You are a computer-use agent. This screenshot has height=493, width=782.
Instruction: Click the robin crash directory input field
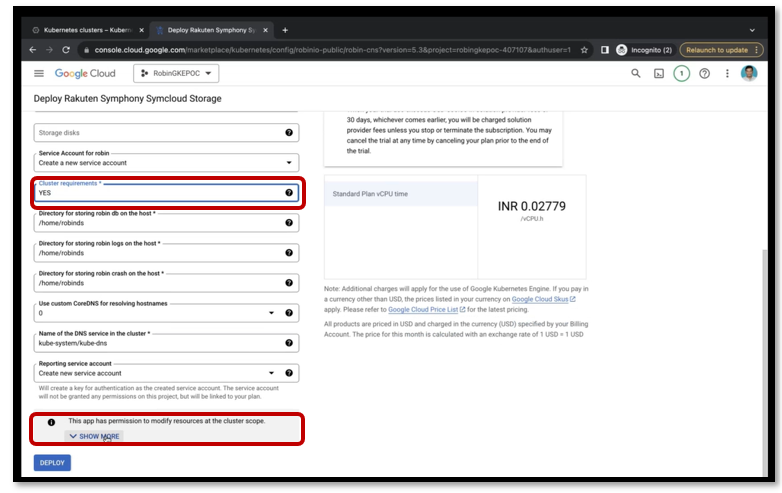pyautogui.click(x=166, y=283)
